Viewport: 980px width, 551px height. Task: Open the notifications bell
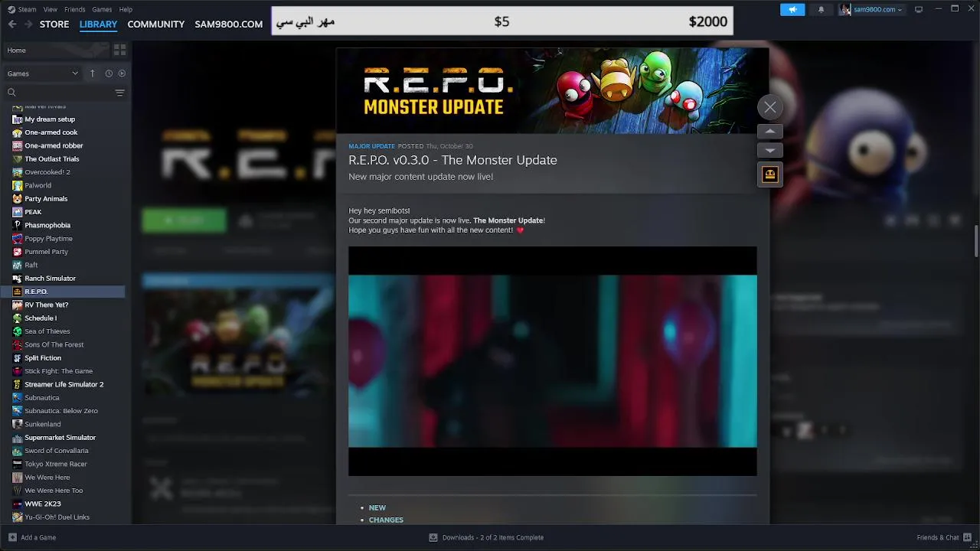point(821,9)
